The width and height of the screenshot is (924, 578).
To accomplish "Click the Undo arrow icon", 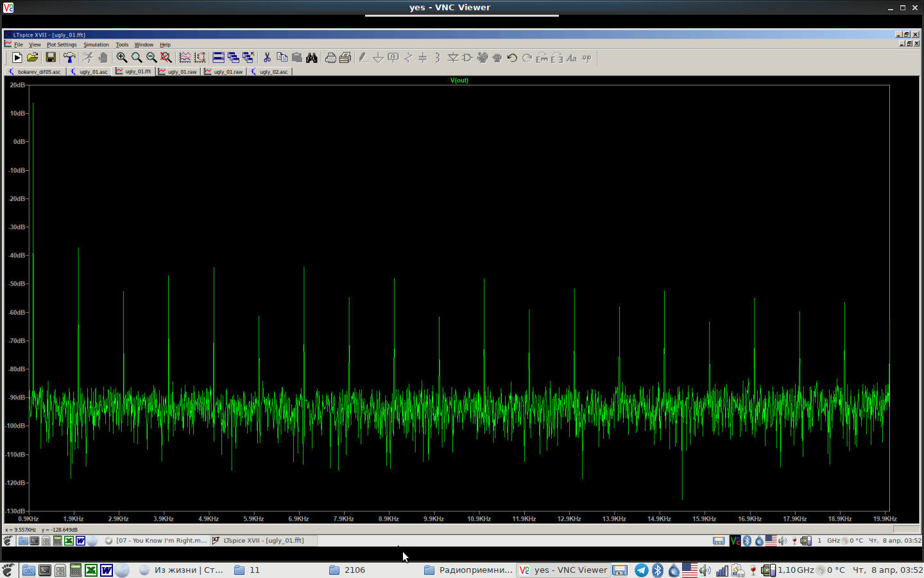I will pyautogui.click(x=512, y=58).
